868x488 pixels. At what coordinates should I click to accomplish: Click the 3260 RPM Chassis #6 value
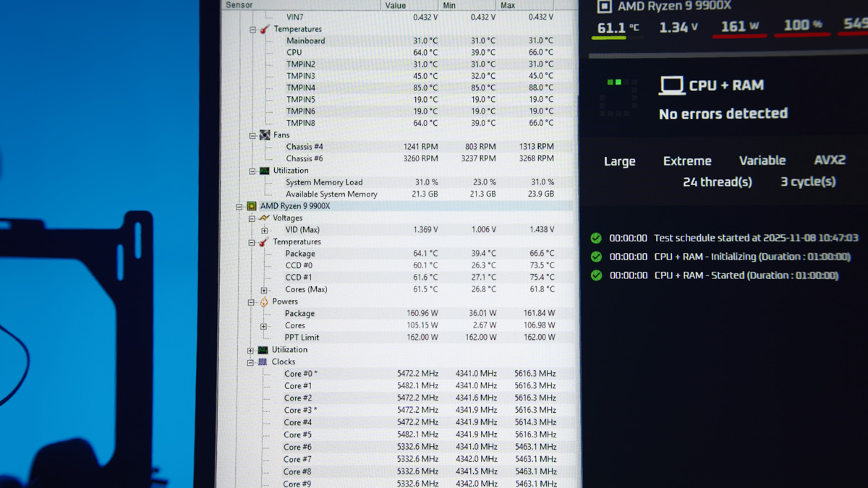[420, 158]
